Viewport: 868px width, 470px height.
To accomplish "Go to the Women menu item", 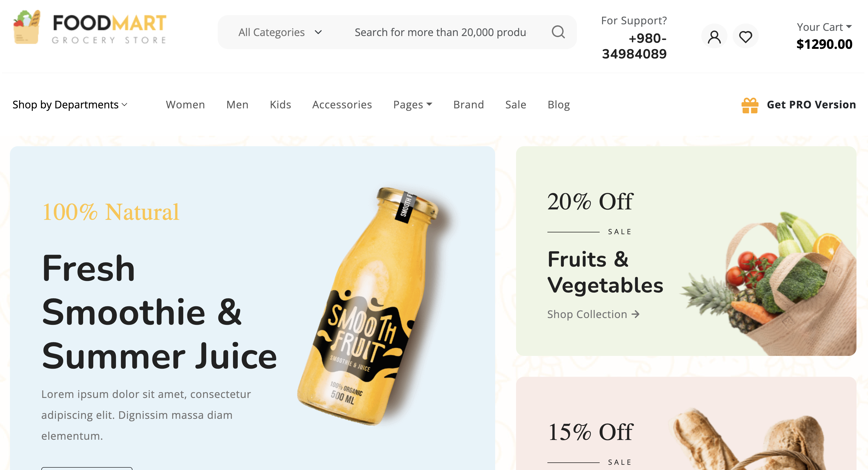I will (185, 105).
